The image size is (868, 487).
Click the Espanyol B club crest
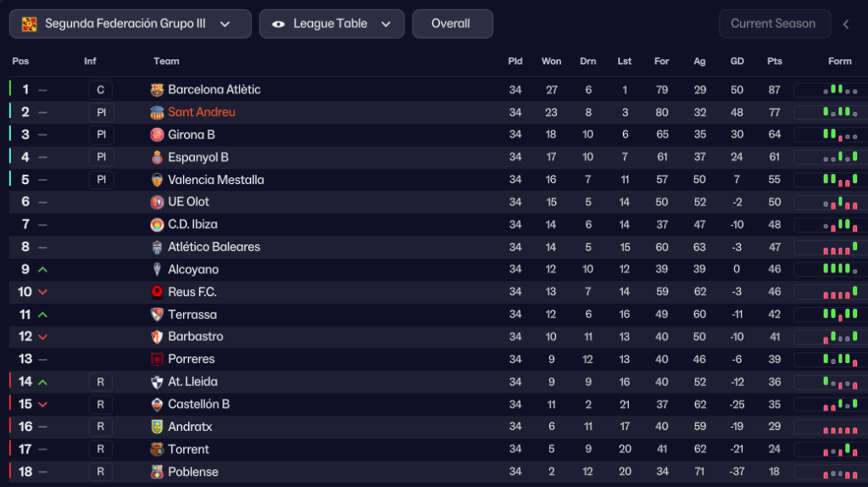(x=157, y=157)
